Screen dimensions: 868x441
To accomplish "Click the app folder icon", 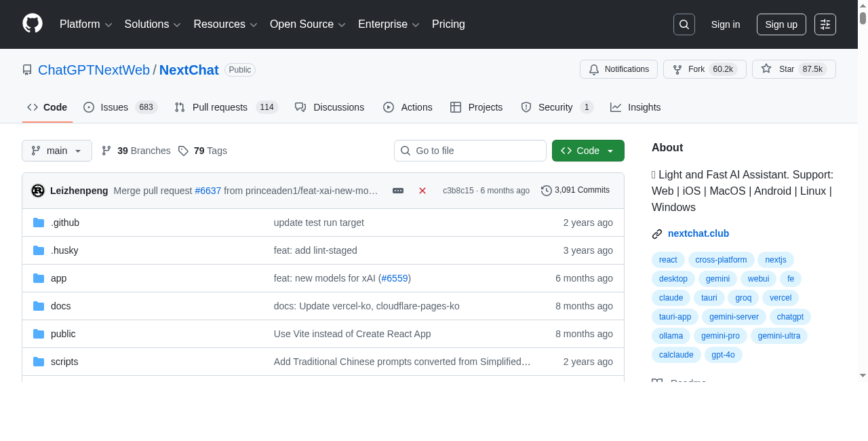I will point(39,278).
